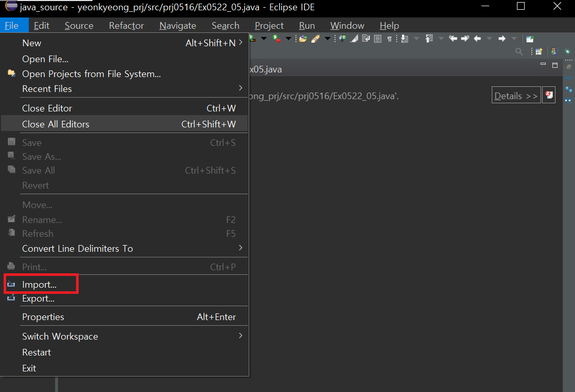Select Open Projects from File System...

pos(125,73)
